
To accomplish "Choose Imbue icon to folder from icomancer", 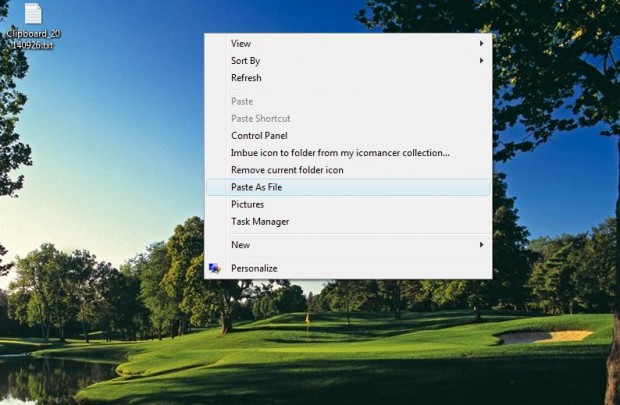I will [x=348, y=153].
